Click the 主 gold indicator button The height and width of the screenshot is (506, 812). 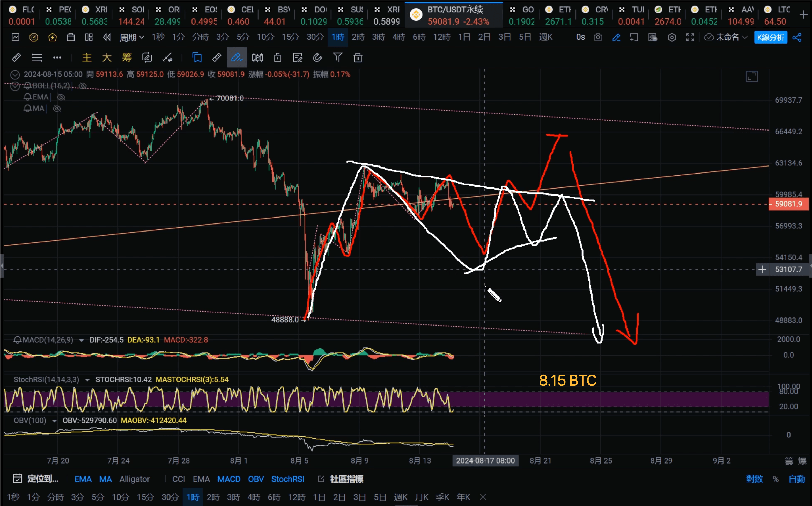[87, 57]
